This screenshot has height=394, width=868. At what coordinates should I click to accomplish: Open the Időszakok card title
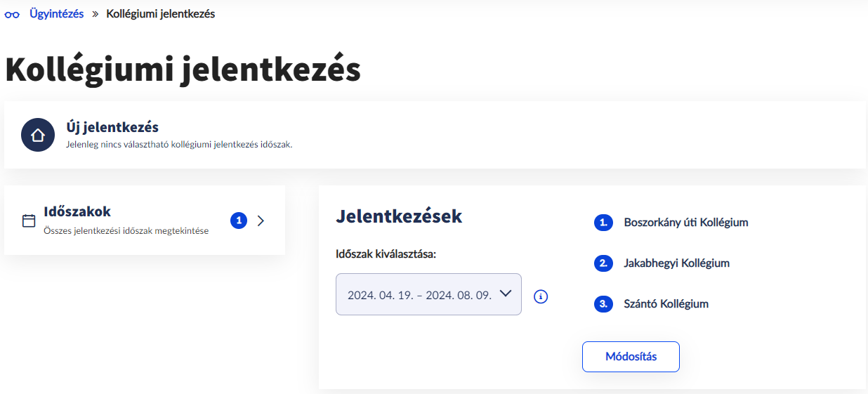click(x=77, y=211)
